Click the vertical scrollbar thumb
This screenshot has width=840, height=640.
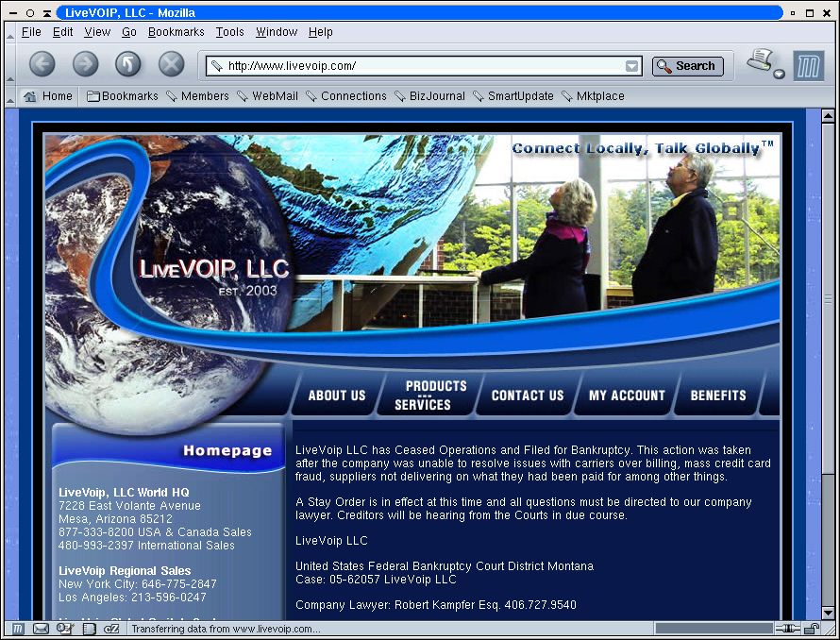tap(828, 297)
